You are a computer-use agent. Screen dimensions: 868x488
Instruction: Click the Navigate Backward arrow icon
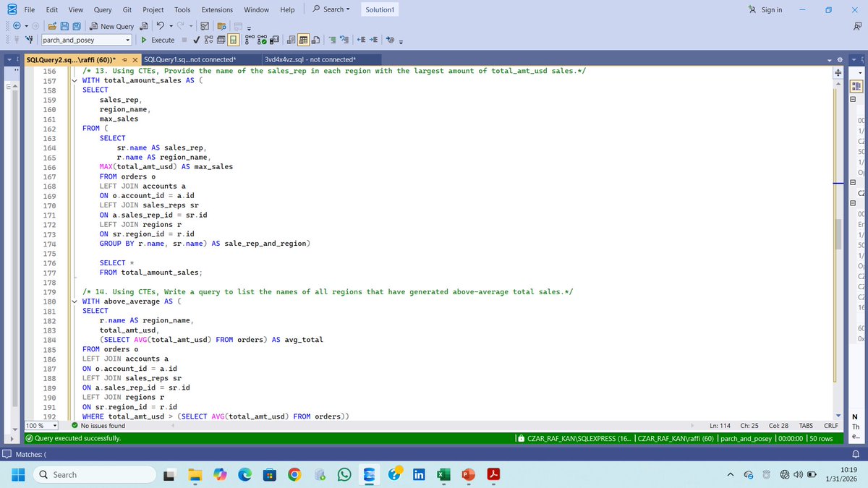click(17, 26)
